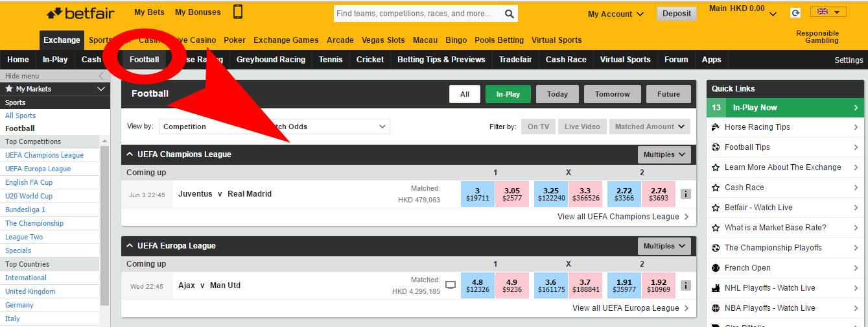
Task: Select the green In-Play filter button
Action: click(x=508, y=94)
